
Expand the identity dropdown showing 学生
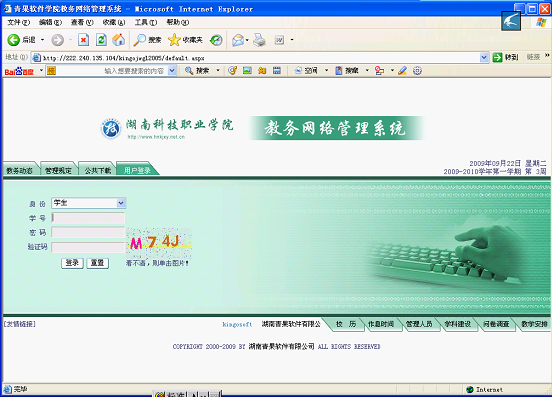click(x=121, y=203)
